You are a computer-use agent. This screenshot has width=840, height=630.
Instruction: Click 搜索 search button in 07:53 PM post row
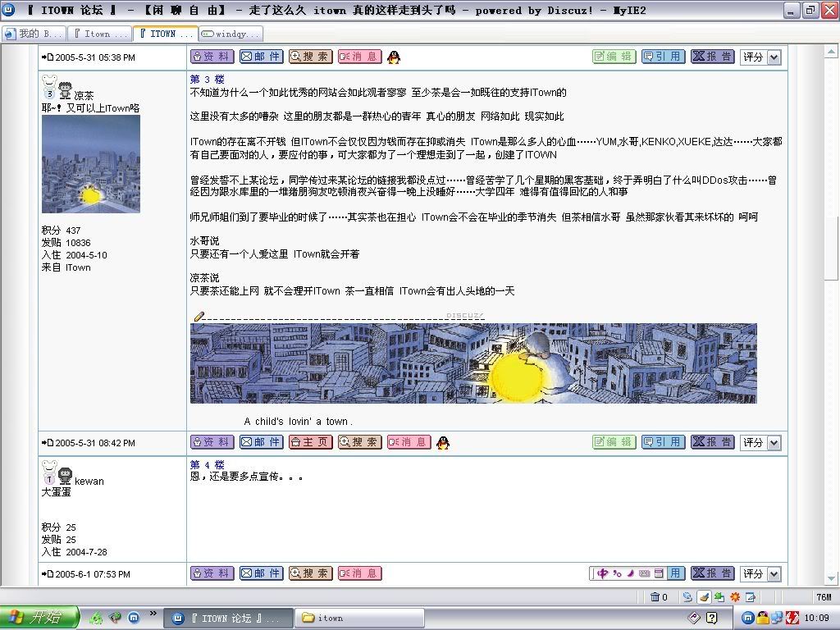coord(311,573)
